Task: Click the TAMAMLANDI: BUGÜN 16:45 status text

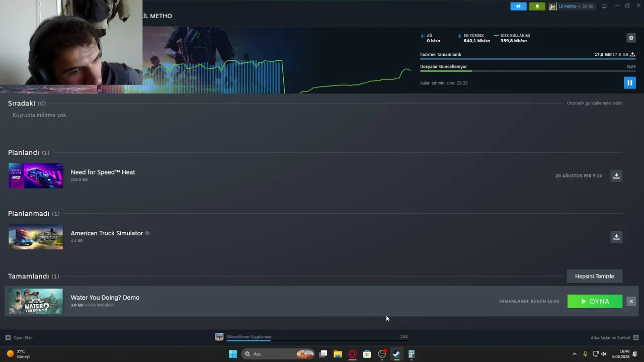Action: [529, 301]
